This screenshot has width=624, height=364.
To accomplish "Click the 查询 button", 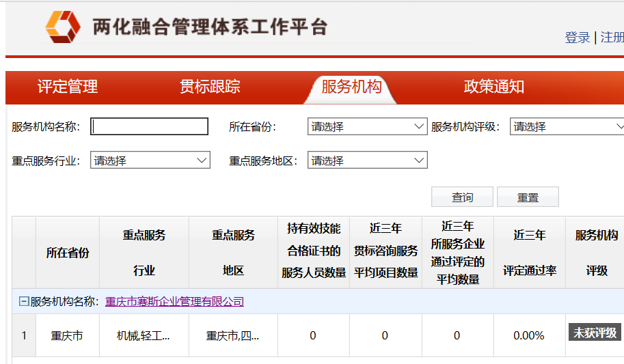I will 462,197.
